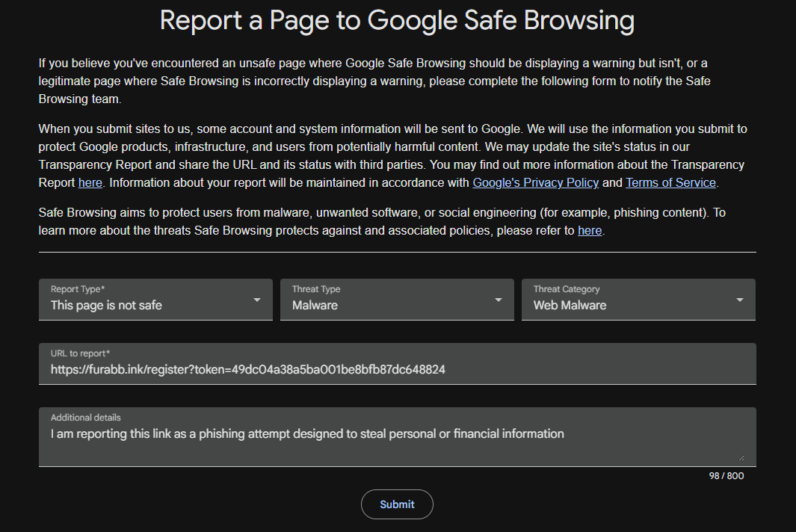This screenshot has height=532, width=796.
Task: Open the Threat Category dropdown
Action: [x=638, y=300]
